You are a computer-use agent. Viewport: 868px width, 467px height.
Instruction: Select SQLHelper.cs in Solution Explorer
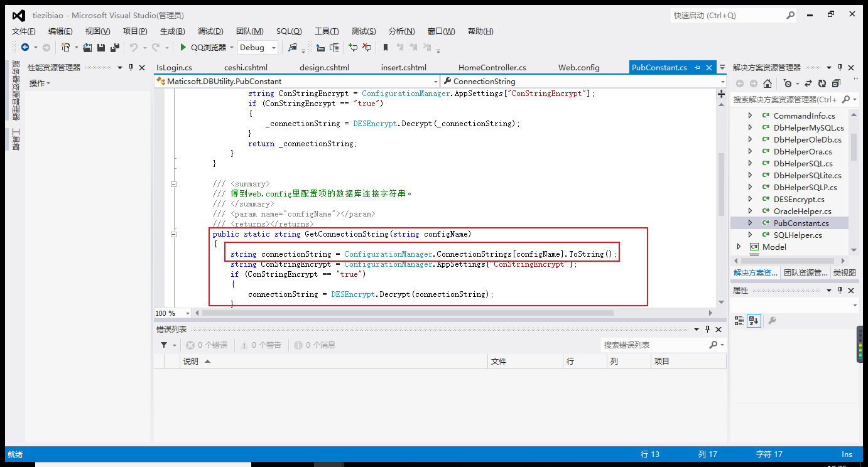point(798,235)
